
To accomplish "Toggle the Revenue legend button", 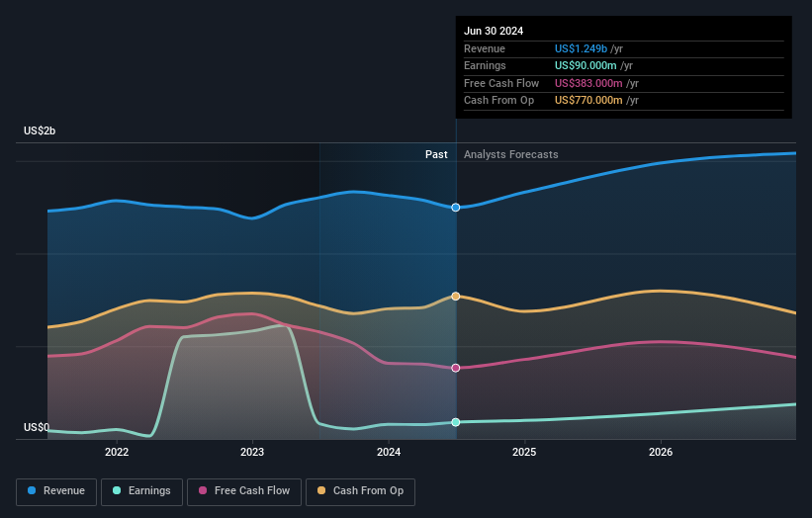I will pos(56,491).
